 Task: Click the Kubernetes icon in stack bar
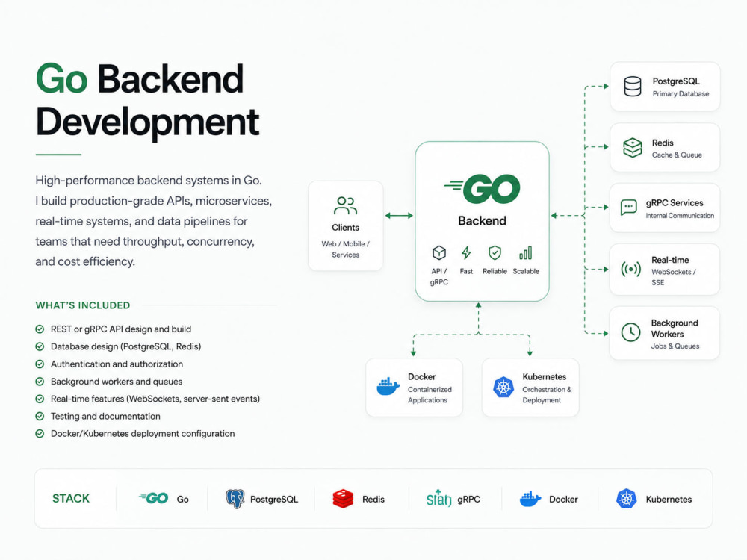[x=627, y=499]
